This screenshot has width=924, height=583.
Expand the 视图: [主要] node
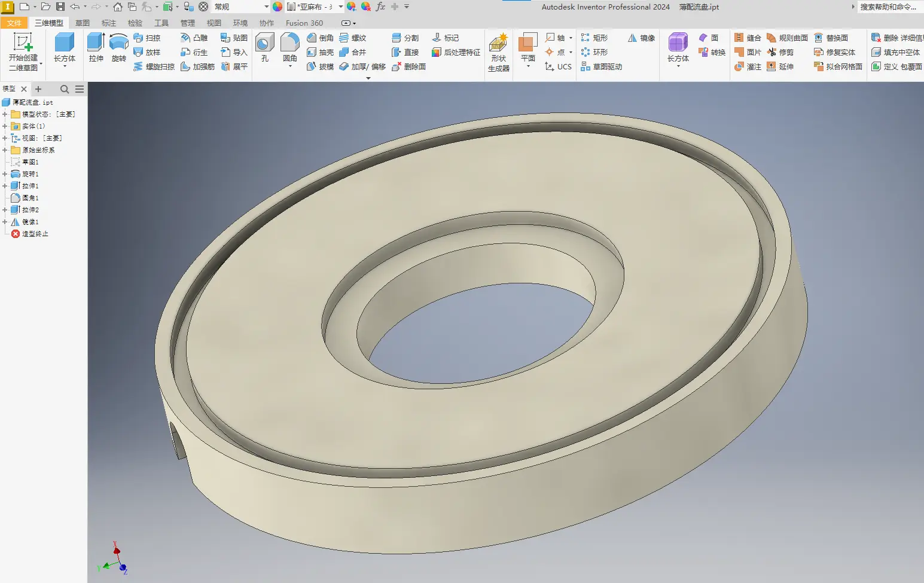coord(5,138)
